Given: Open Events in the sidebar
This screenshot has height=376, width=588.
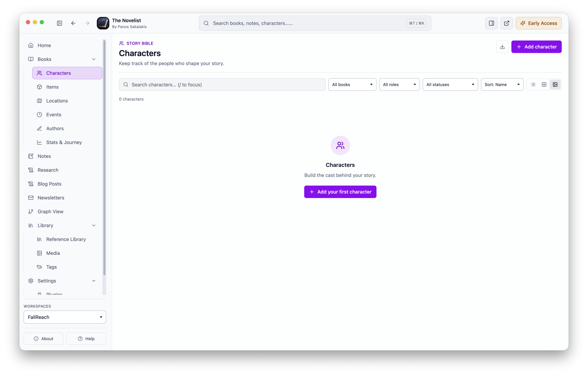Looking at the screenshot, I should 67,115.
